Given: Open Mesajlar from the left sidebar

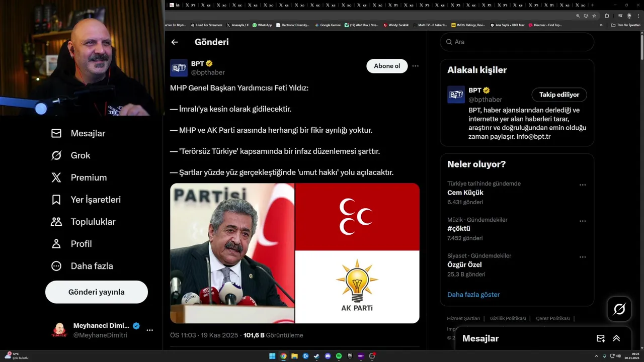Looking at the screenshot, I should pyautogui.click(x=78, y=133).
